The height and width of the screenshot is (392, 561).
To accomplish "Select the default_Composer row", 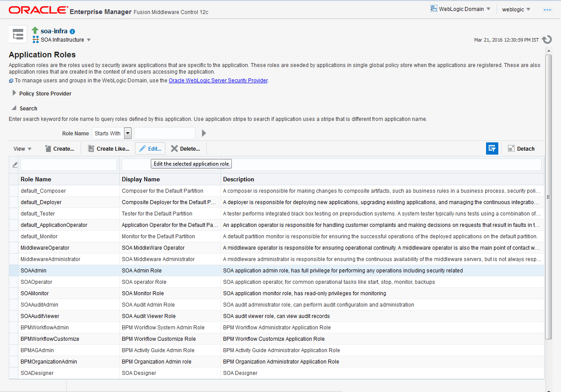I will (277, 191).
